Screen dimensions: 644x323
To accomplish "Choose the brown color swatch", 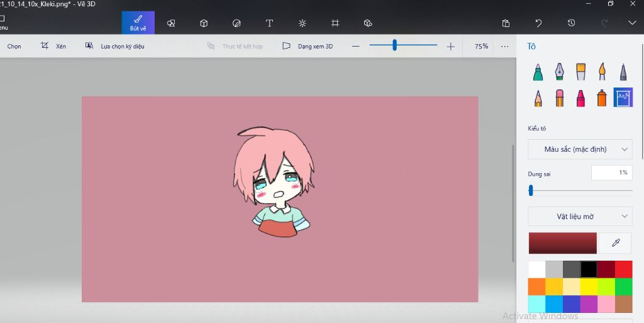I will 623,304.
